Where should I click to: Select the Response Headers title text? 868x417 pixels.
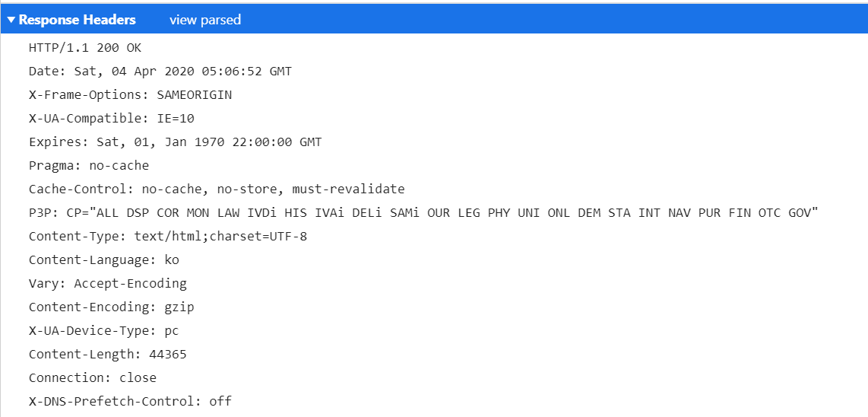77,20
